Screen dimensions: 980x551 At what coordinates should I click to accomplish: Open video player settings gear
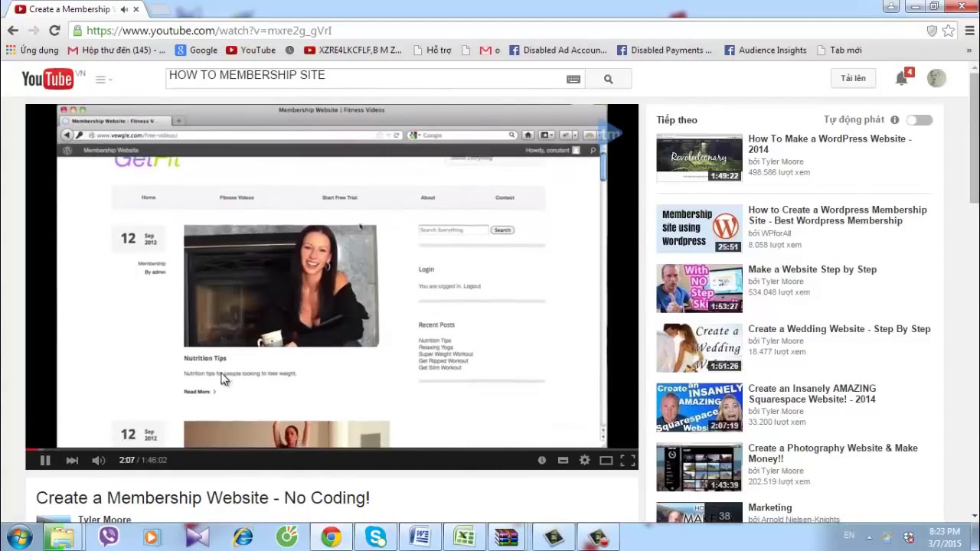(585, 460)
